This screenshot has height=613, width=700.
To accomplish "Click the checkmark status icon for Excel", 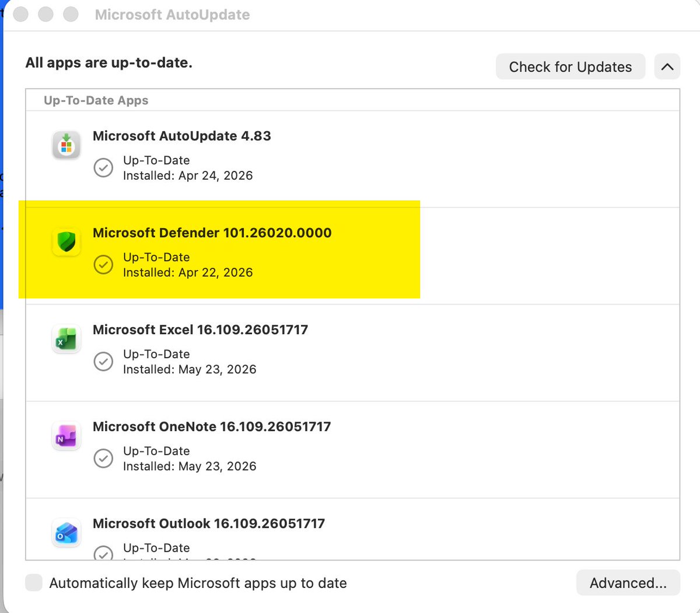I will (x=103, y=361).
